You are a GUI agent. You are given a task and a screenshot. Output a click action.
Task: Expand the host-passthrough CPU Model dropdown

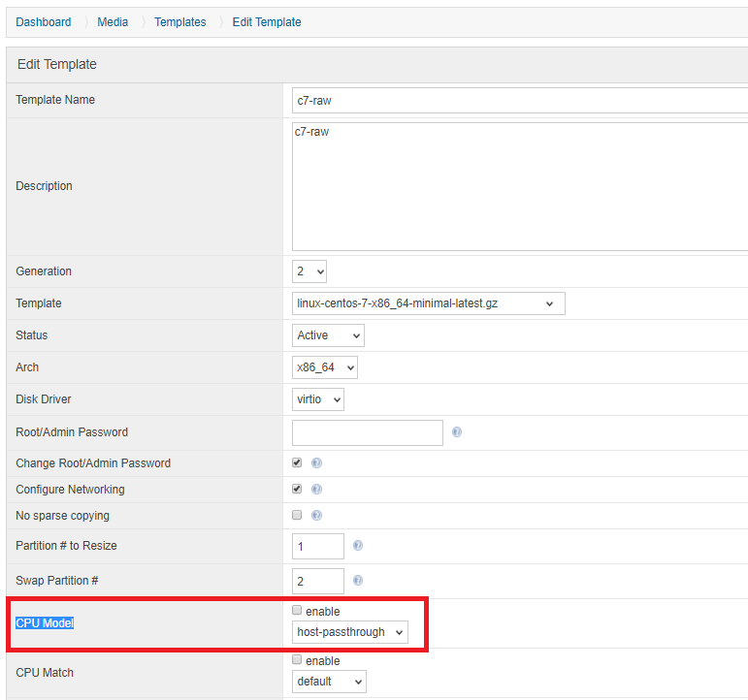pos(349,632)
